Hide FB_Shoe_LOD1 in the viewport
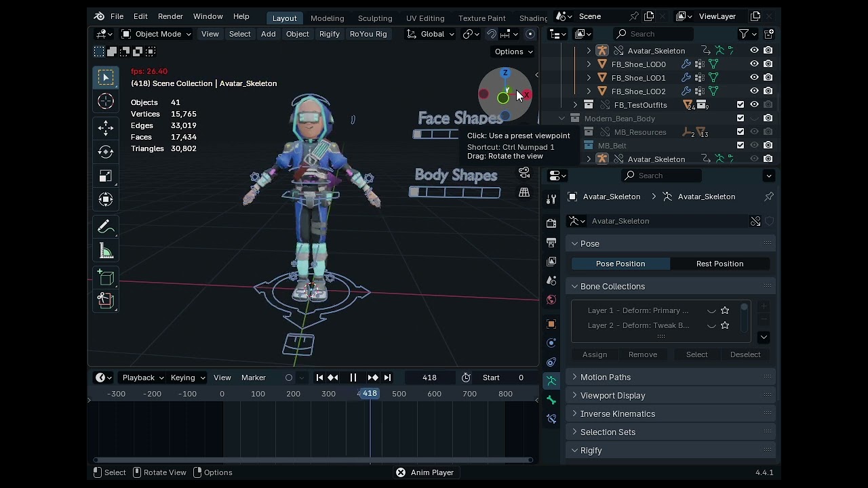This screenshot has width=868, height=488. point(753,77)
